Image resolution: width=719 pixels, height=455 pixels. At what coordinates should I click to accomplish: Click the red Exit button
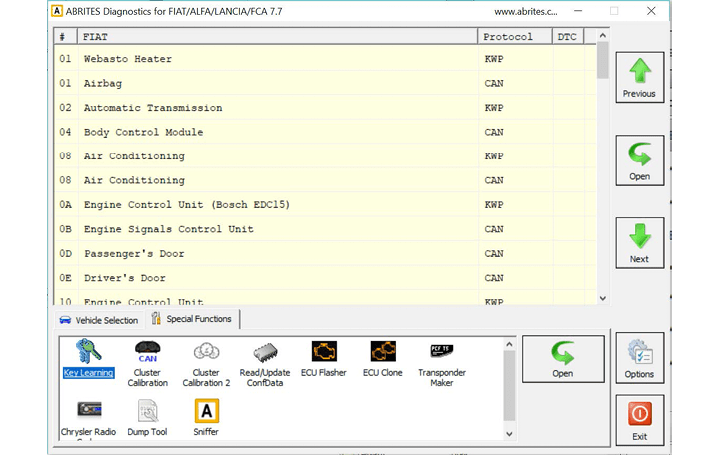(x=639, y=420)
